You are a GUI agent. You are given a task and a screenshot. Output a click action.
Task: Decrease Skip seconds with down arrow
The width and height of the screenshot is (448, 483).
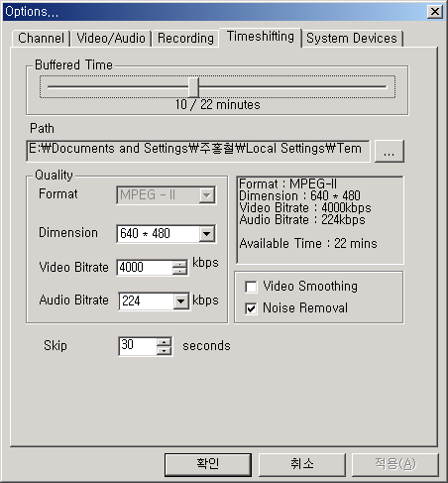point(164,350)
